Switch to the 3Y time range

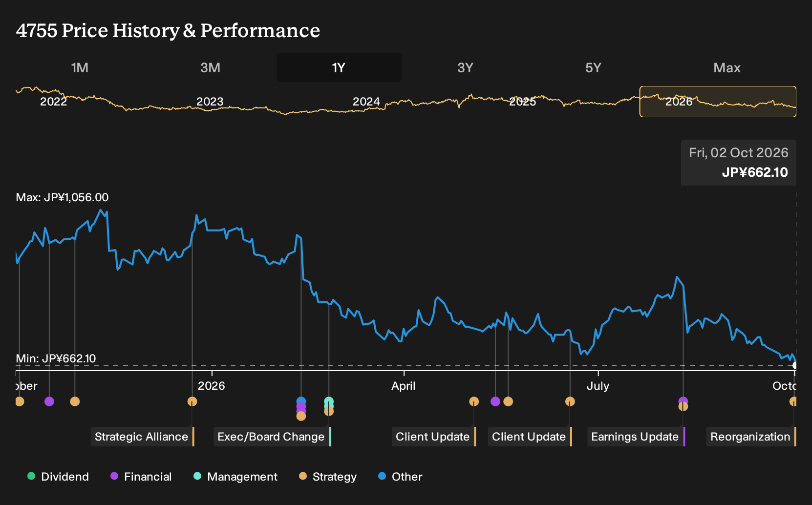(465, 67)
